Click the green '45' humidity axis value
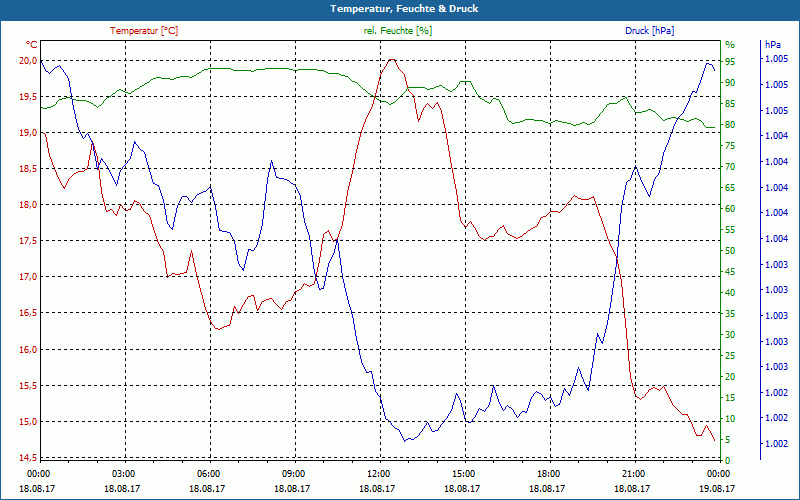The width and height of the screenshot is (800, 500). point(730,272)
